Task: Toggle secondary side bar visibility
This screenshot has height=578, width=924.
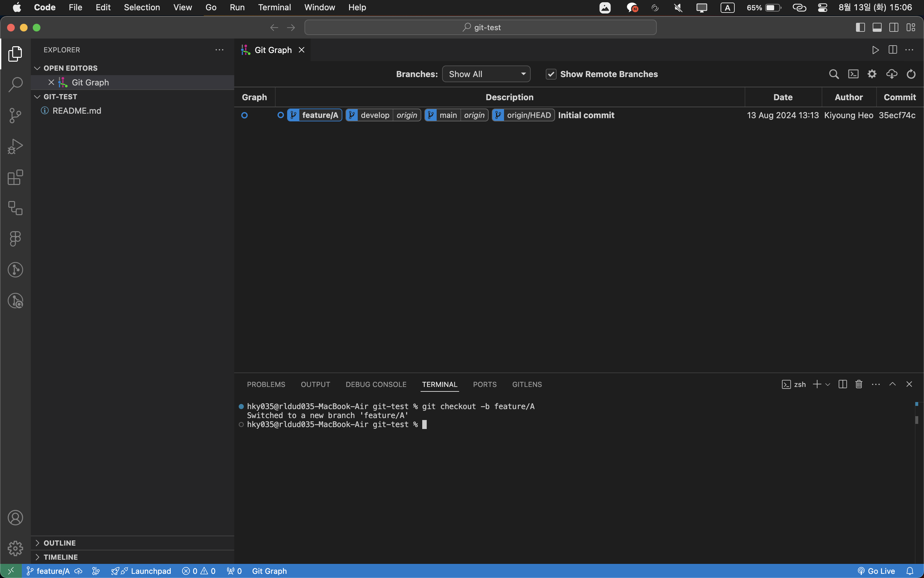Action: click(x=894, y=28)
